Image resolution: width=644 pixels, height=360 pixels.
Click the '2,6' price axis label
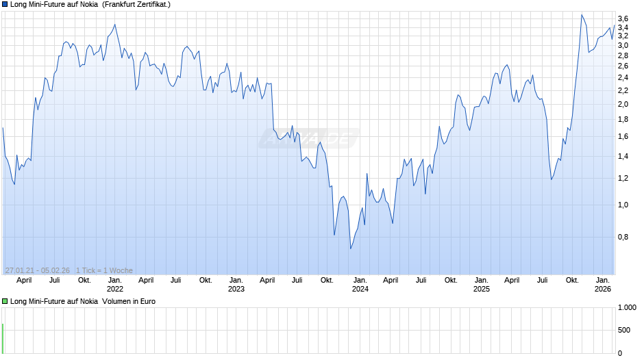coord(623,66)
